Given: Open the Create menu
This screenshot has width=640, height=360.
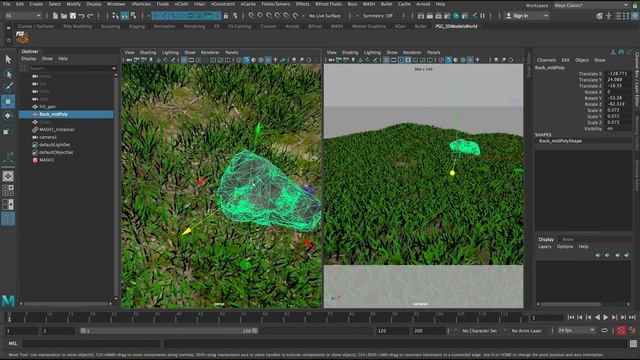Looking at the screenshot, I should click(x=36, y=4).
